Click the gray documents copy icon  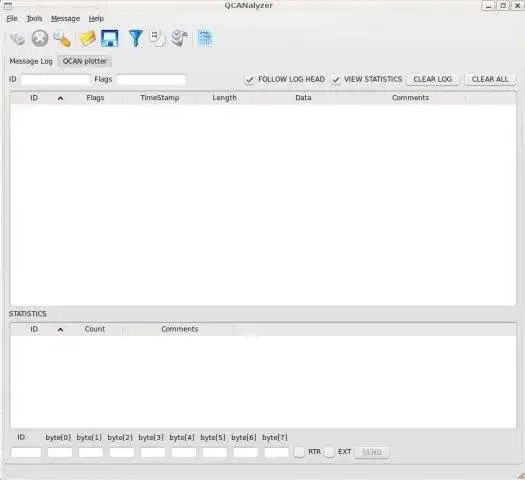pyautogui.click(x=157, y=38)
